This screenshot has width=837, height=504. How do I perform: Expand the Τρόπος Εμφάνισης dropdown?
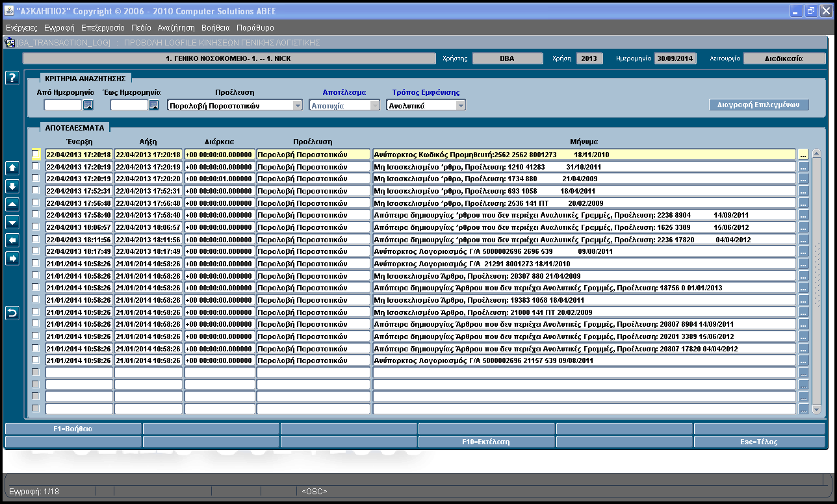point(461,105)
